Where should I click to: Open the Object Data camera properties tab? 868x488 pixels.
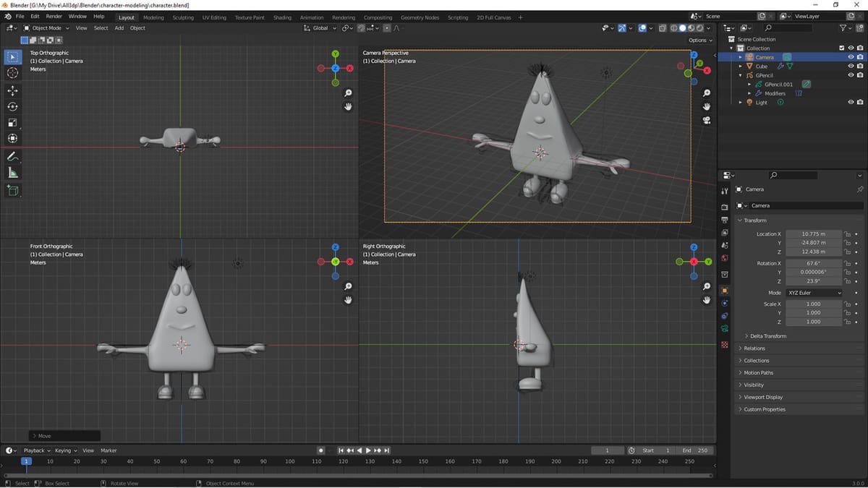(725, 329)
